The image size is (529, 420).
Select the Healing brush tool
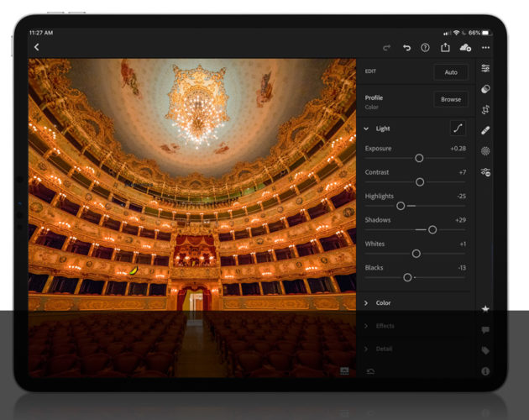tap(485, 130)
